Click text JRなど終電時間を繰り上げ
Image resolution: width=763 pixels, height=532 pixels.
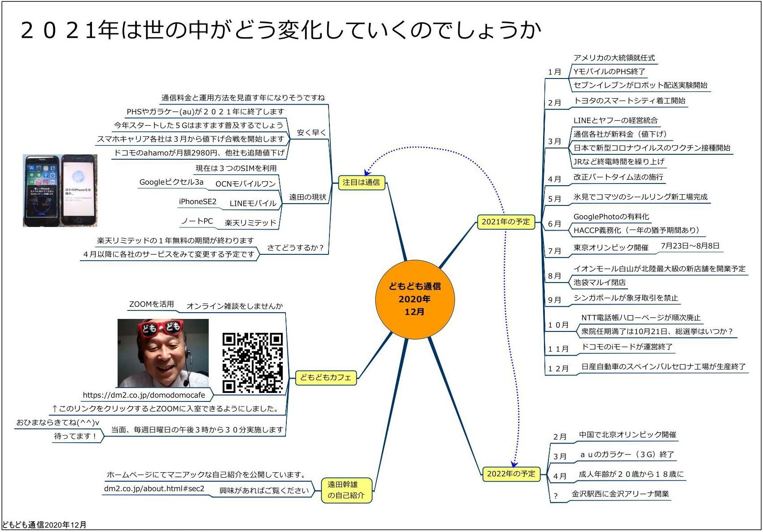(618, 161)
